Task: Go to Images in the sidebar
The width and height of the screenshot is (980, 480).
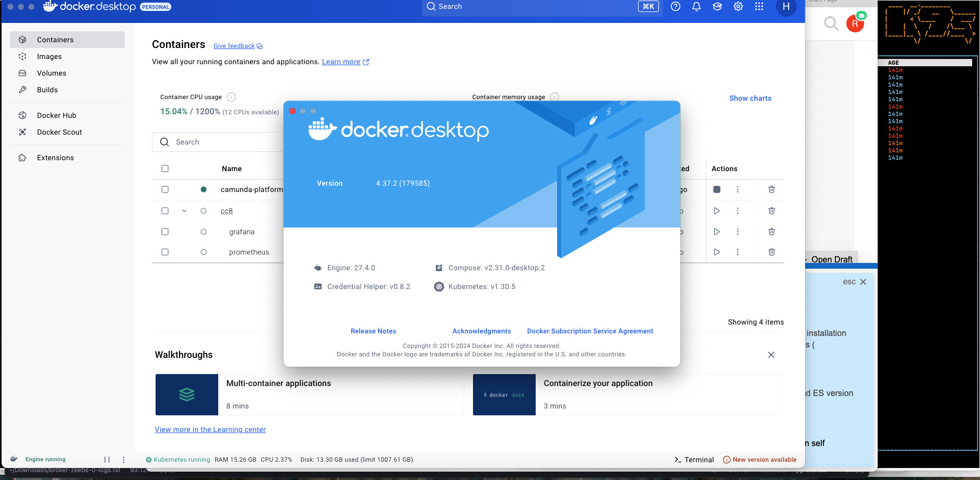Action: click(49, 56)
